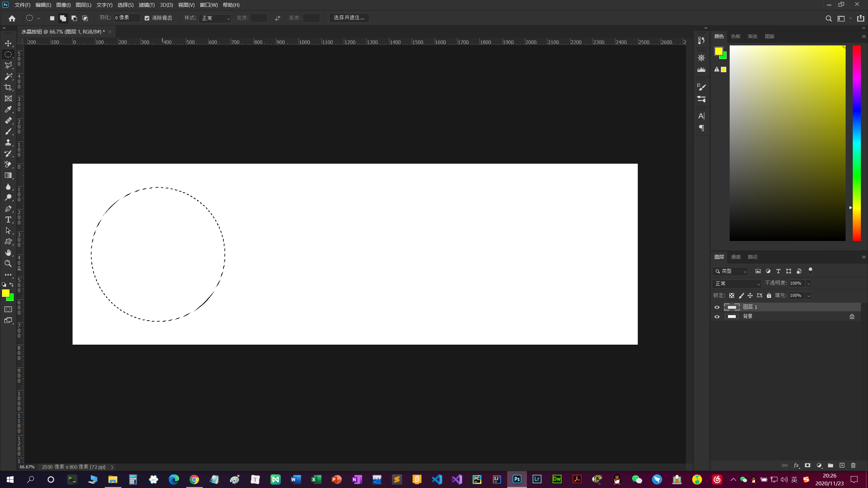Expand the status bar info arrow
This screenshot has height=488, width=868.
click(112, 467)
